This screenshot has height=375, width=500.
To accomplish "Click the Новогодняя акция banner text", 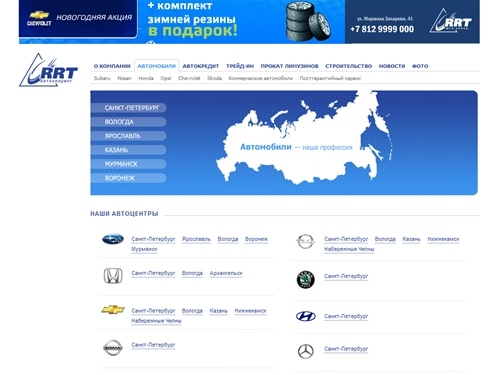I will coord(94,17).
